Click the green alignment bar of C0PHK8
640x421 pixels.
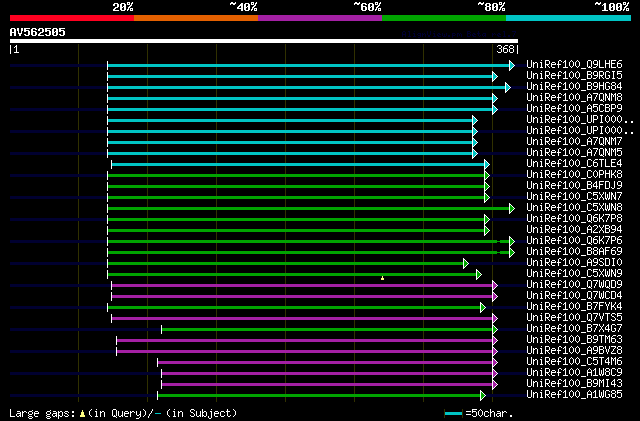(x=296, y=176)
